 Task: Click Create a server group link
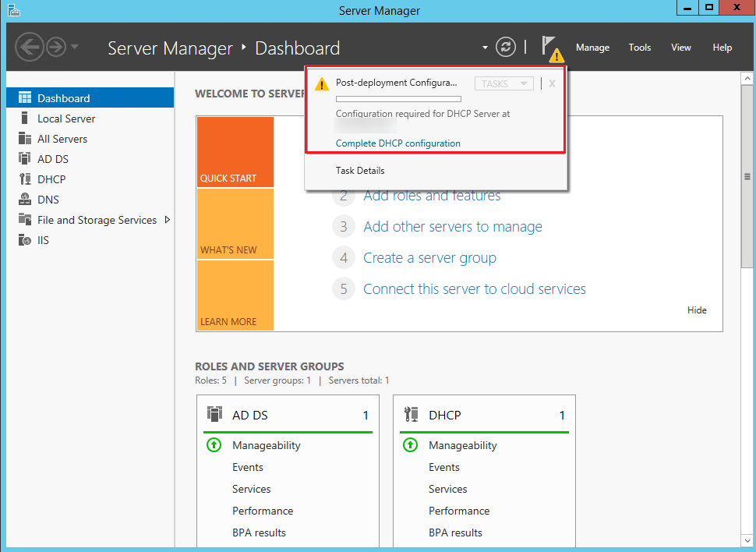[429, 258]
